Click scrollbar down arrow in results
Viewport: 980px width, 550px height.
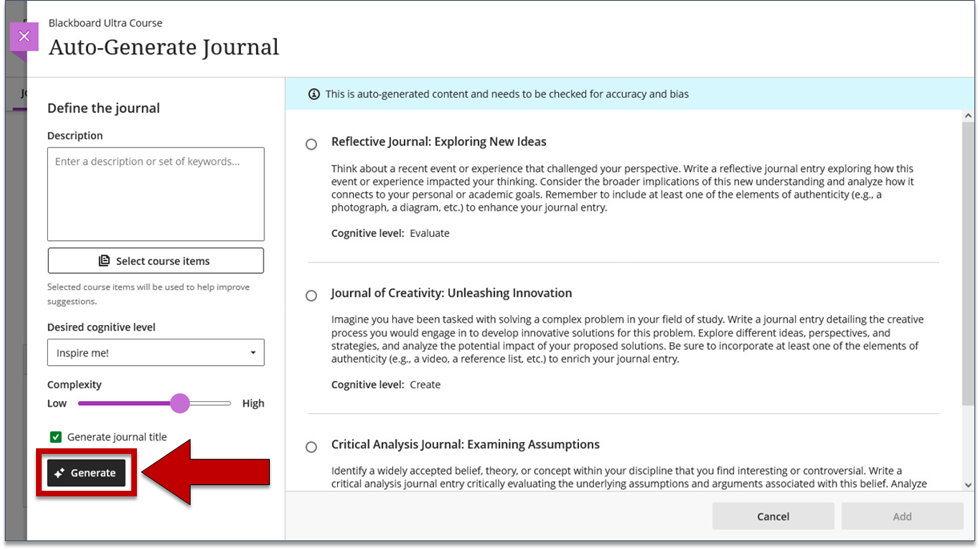969,484
